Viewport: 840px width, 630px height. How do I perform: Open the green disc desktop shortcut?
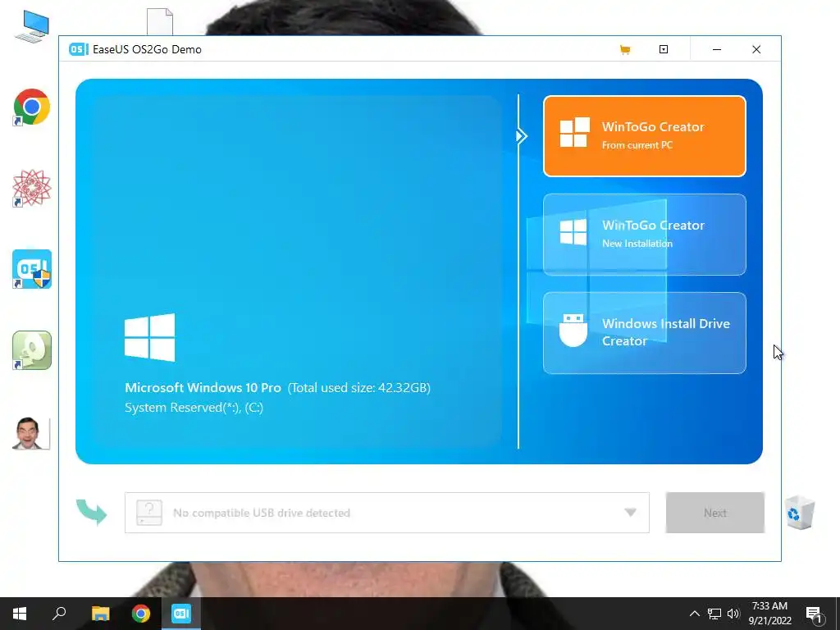pos(32,350)
